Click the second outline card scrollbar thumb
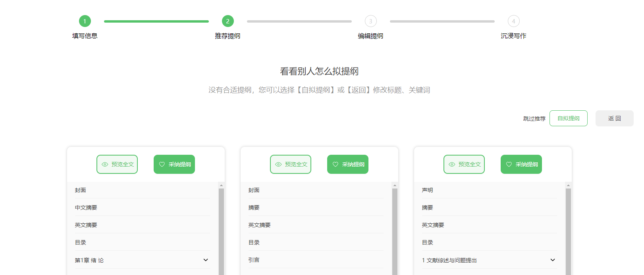This screenshot has width=644, height=275. (395, 232)
